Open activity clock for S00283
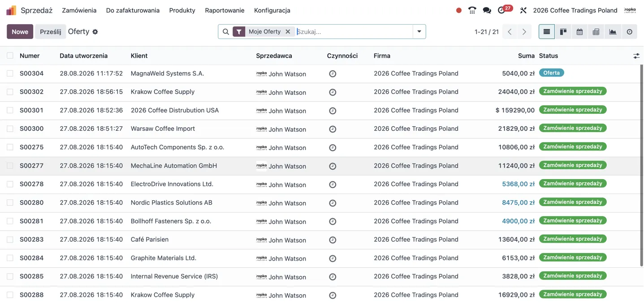This screenshot has width=644, height=304. click(333, 240)
